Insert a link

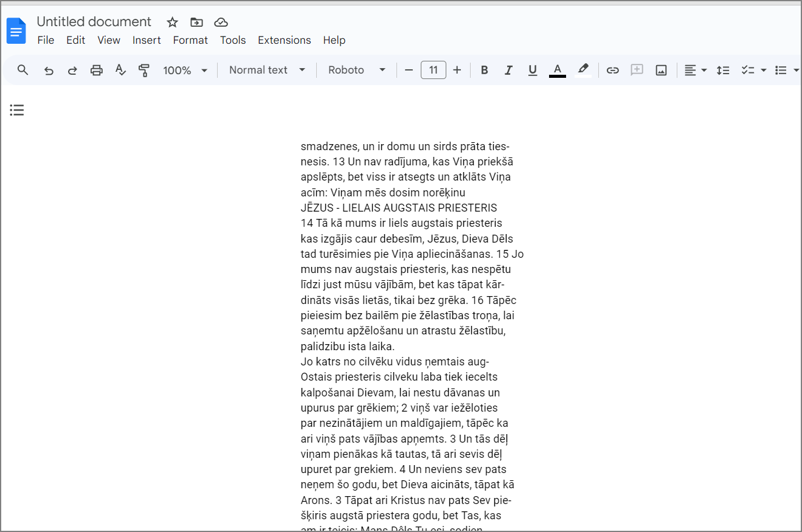pyautogui.click(x=613, y=71)
